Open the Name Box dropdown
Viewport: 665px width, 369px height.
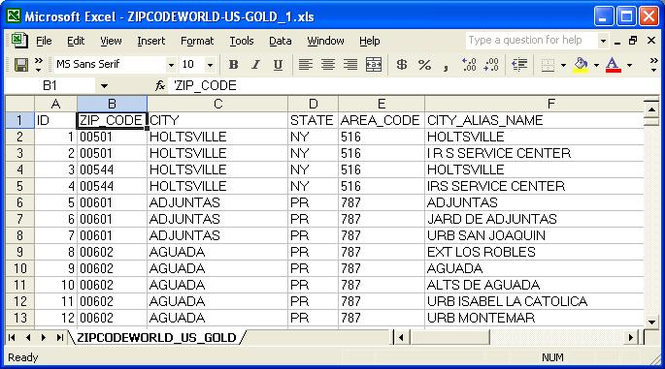click(x=104, y=86)
